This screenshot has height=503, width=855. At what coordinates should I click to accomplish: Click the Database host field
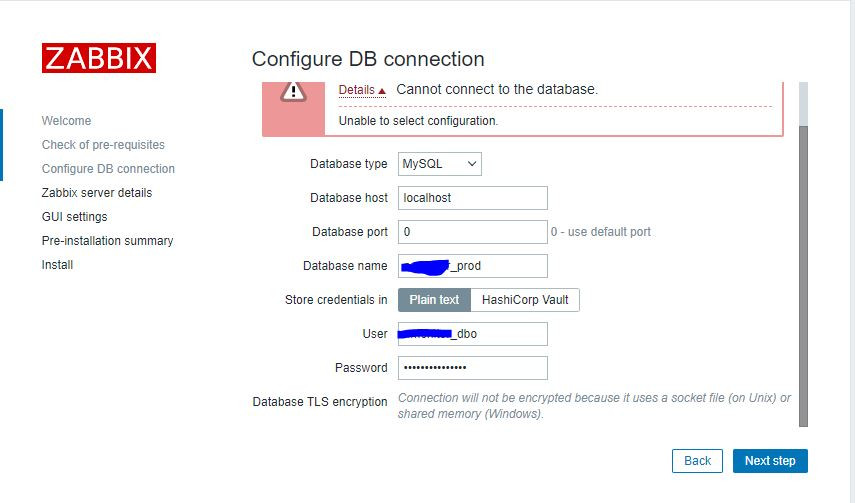coord(472,198)
